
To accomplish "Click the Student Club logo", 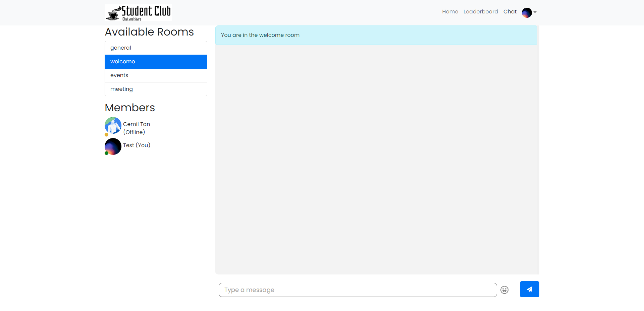I will coord(138,12).
